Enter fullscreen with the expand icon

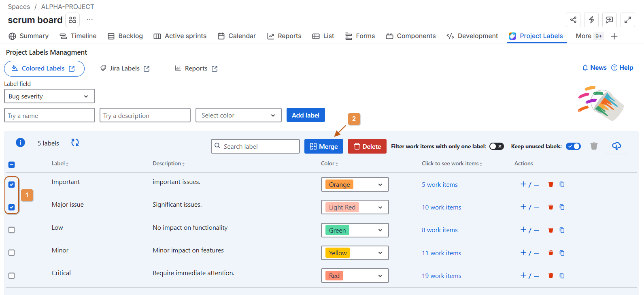tap(627, 20)
